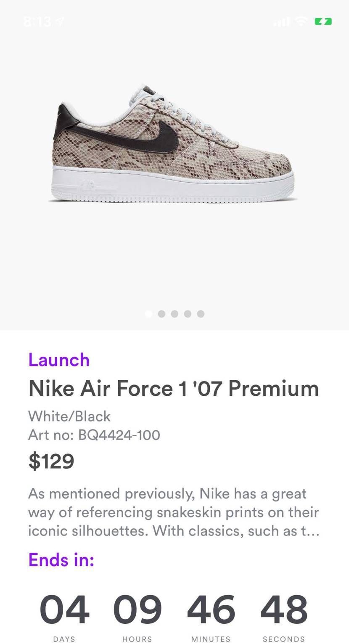Tap the Ends in: heading
The height and width of the screenshot is (644, 349).
click(61, 560)
